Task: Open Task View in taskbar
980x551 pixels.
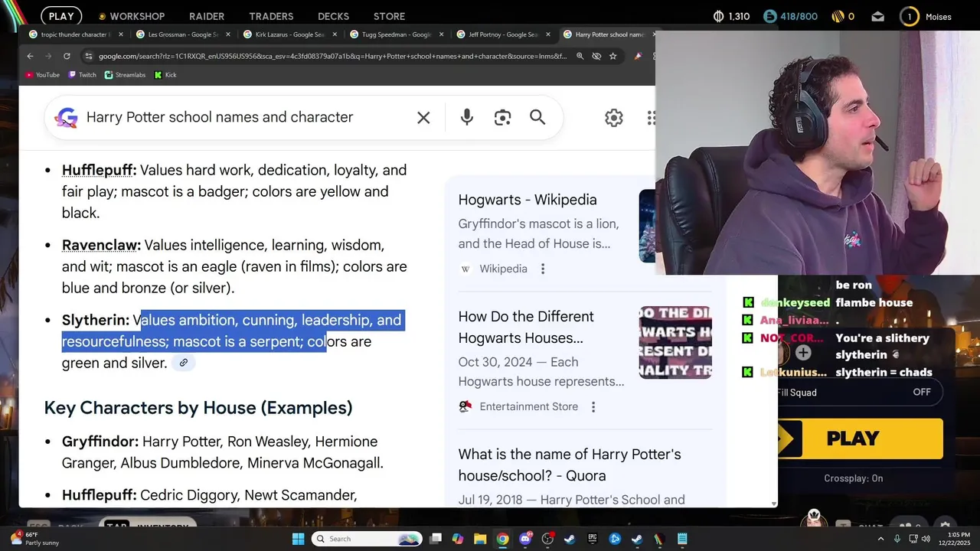Action: (x=436, y=539)
